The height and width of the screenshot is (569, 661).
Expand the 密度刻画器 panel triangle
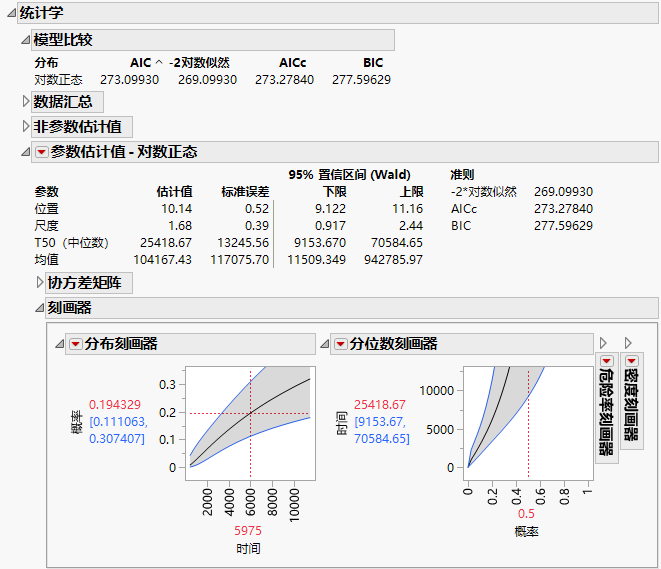pyautogui.click(x=628, y=343)
